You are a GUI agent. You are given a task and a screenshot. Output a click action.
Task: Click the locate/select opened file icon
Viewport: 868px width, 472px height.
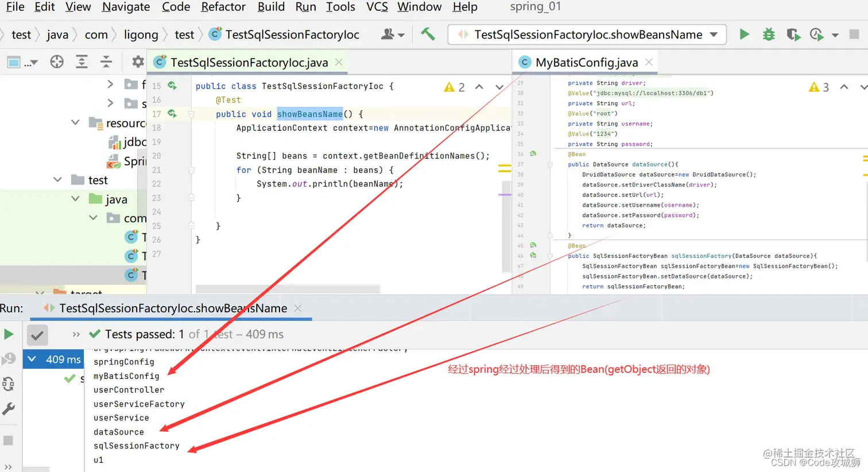coord(57,62)
